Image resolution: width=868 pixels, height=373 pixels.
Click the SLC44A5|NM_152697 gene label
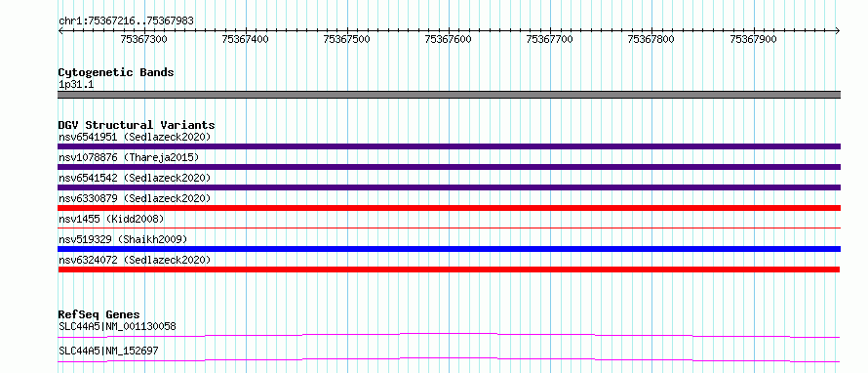point(108,351)
